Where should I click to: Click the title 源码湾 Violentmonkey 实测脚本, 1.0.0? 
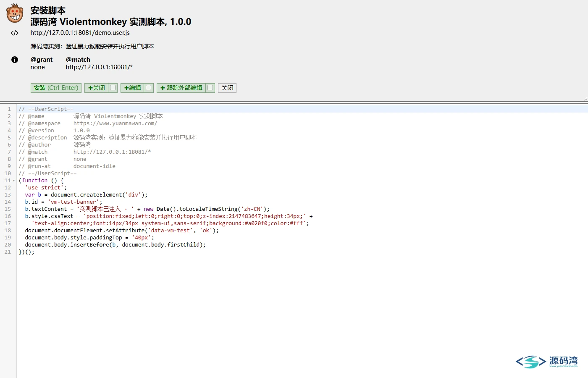click(111, 22)
